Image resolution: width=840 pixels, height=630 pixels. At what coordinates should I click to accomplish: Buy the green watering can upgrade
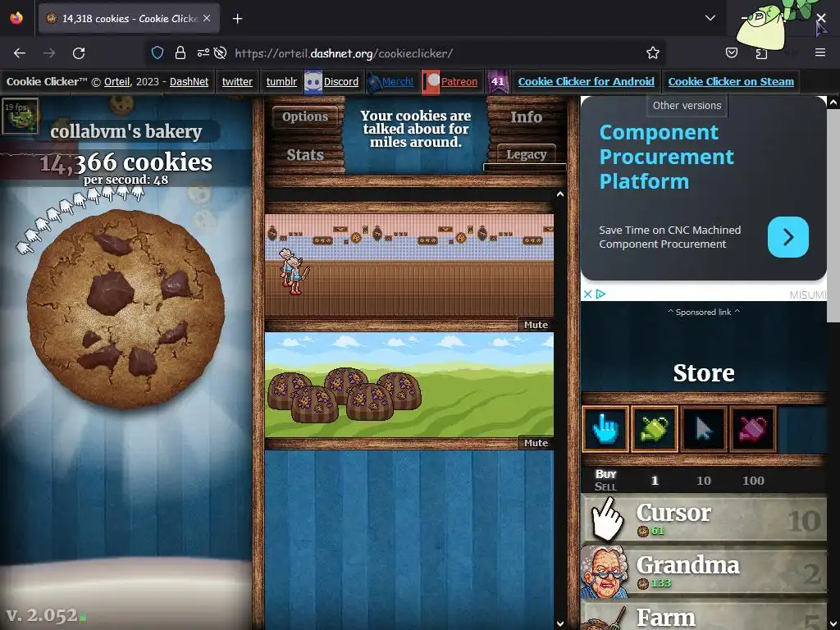(x=654, y=428)
